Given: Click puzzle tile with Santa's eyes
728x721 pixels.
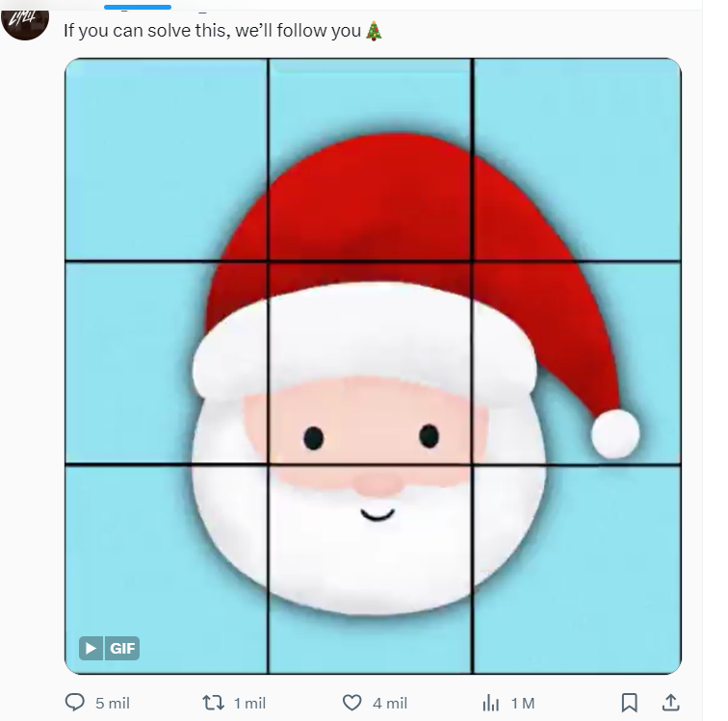Looking at the screenshot, I should [370, 363].
